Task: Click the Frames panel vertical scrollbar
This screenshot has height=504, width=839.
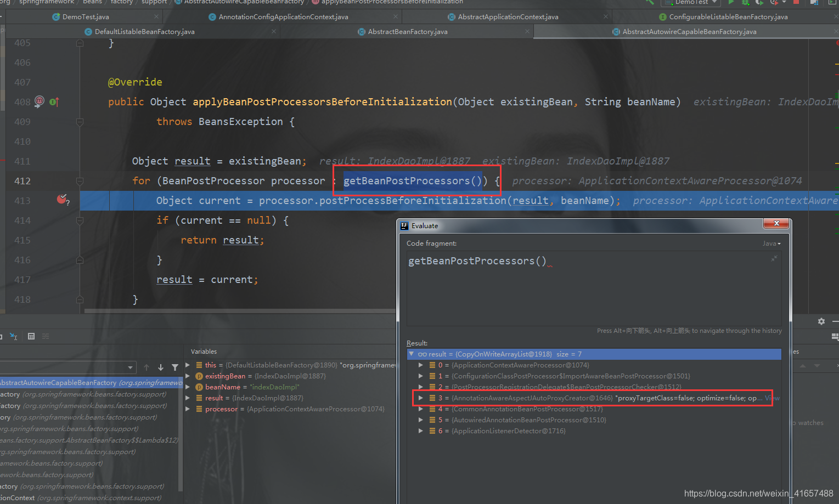Action: coord(181,433)
